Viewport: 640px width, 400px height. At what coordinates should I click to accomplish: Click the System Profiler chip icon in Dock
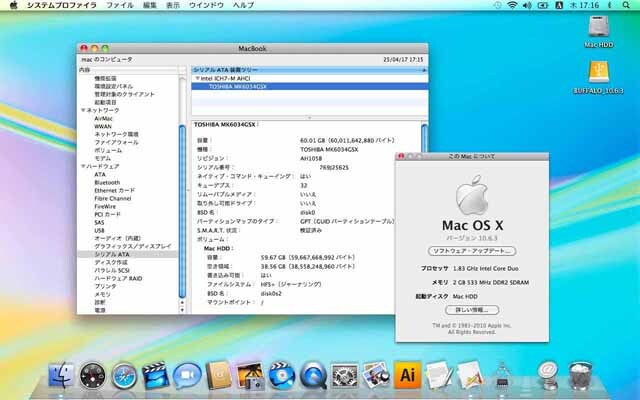pyautogui.click(x=502, y=376)
